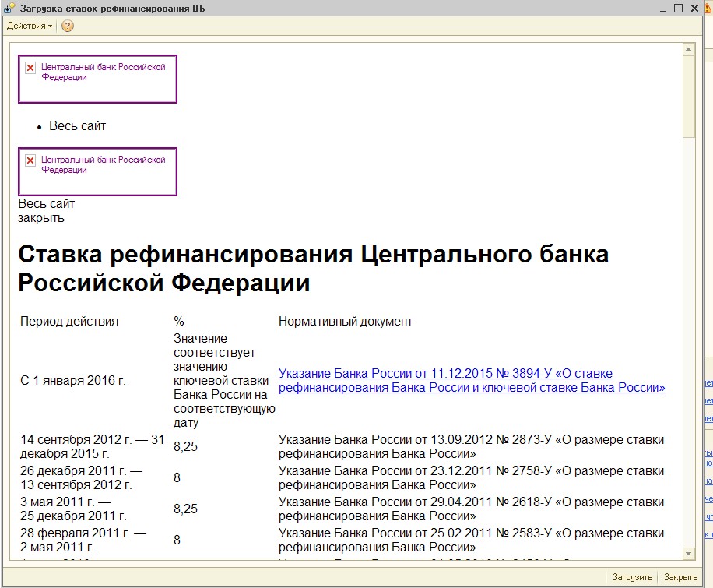Open Указание Банка России № 3894-У link

point(472,381)
